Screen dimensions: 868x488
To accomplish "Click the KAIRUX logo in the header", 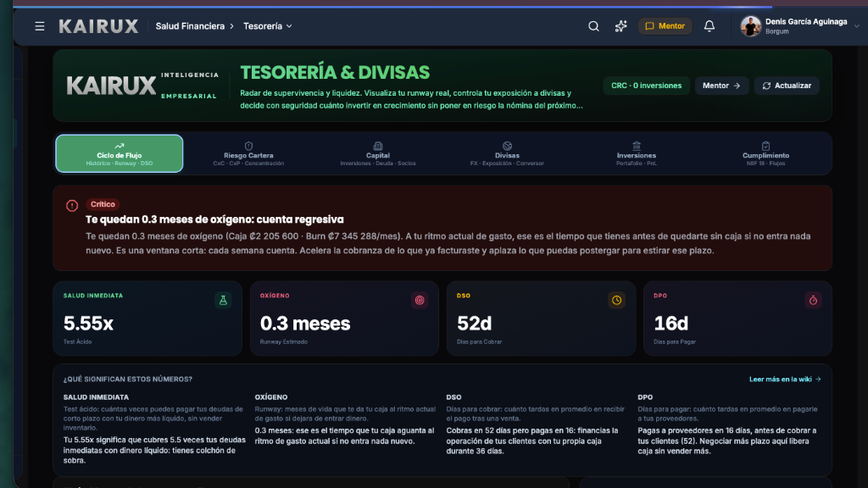I will pos(98,26).
